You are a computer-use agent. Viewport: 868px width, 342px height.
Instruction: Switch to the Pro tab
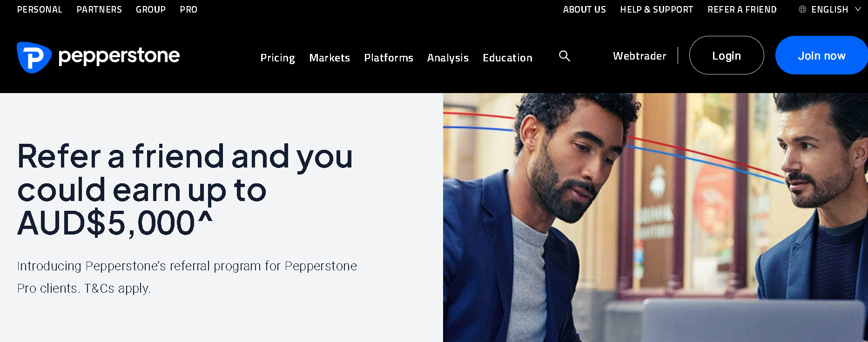click(188, 9)
